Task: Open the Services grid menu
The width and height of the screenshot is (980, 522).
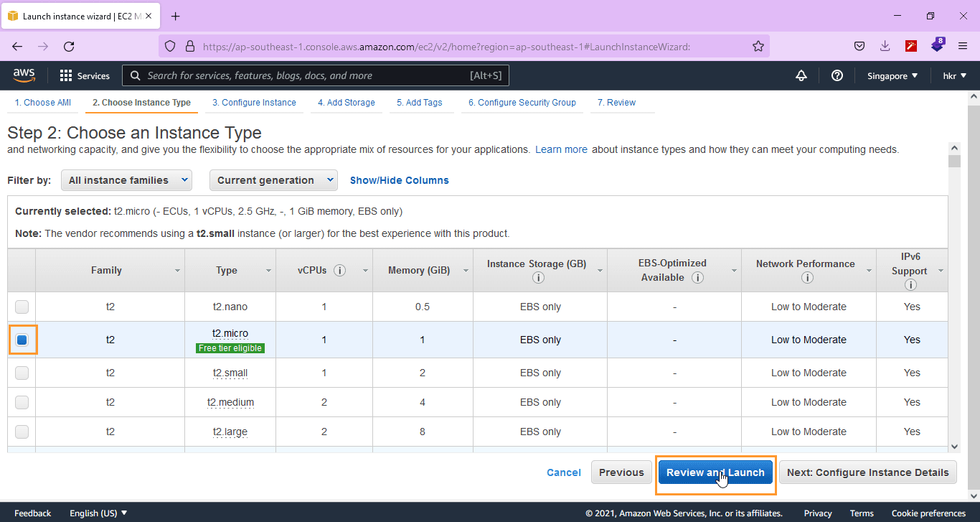Action: pyautogui.click(x=85, y=75)
